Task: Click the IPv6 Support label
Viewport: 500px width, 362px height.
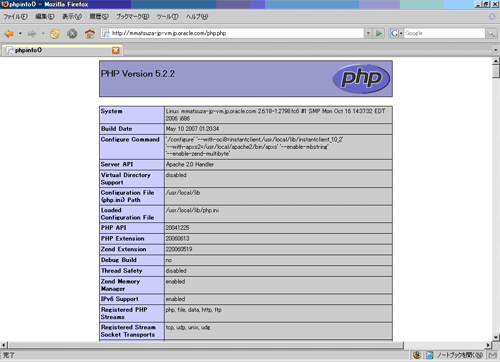Action: (x=120, y=299)
